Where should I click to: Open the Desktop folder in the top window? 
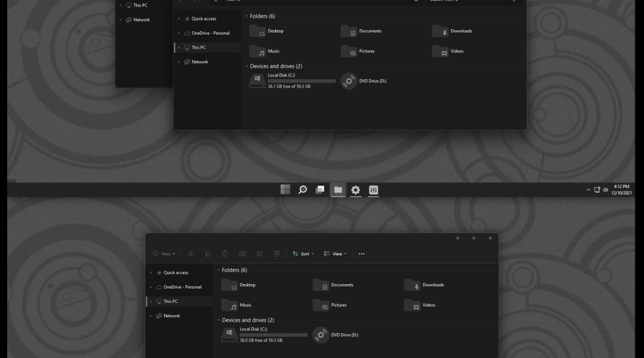[267, 31]
